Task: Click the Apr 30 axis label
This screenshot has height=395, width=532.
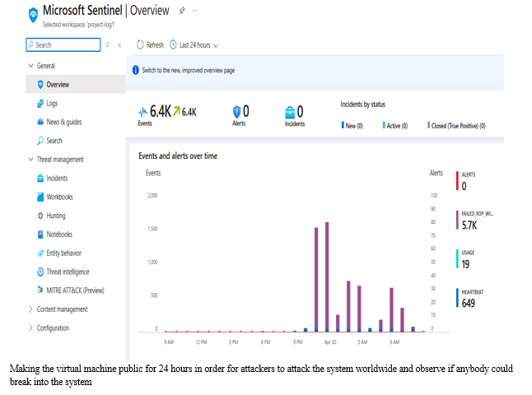Action: [329, 342]
